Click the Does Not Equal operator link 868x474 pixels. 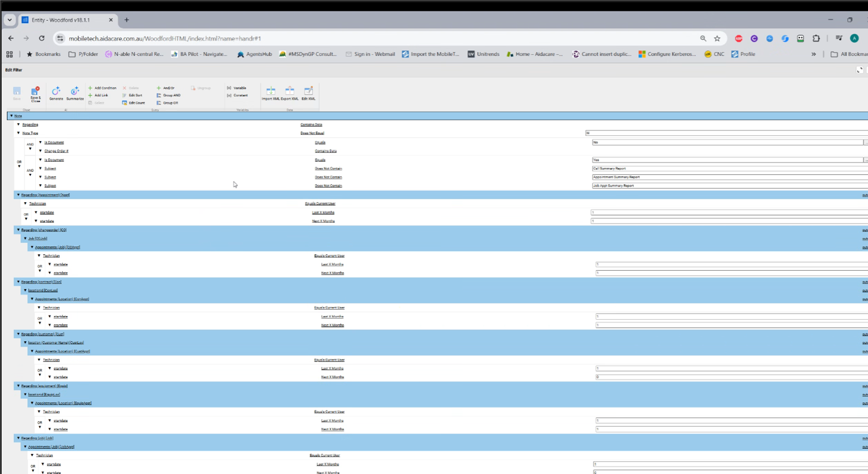tap(312, 133)
